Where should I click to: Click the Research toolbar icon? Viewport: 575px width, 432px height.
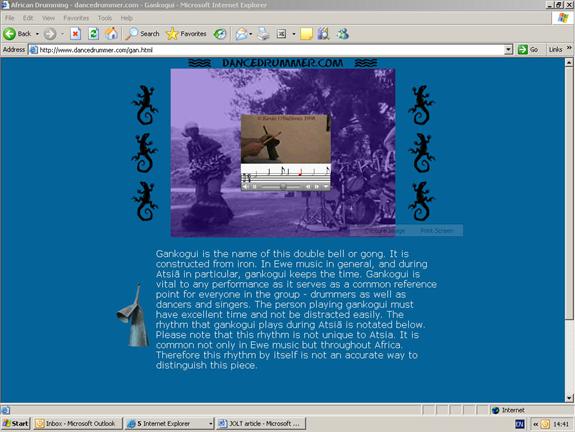(x=323, y=34)
